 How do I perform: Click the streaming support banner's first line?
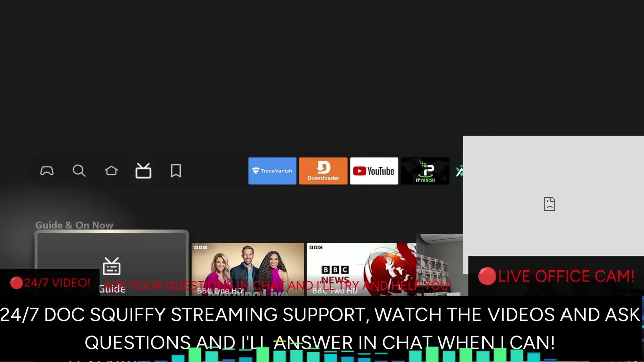click(x=320, y=315)
